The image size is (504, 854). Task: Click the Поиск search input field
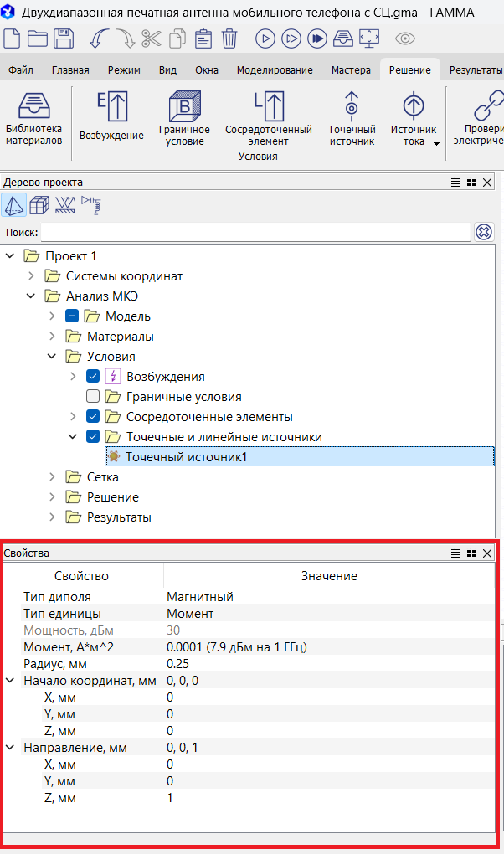coord(255,232)
